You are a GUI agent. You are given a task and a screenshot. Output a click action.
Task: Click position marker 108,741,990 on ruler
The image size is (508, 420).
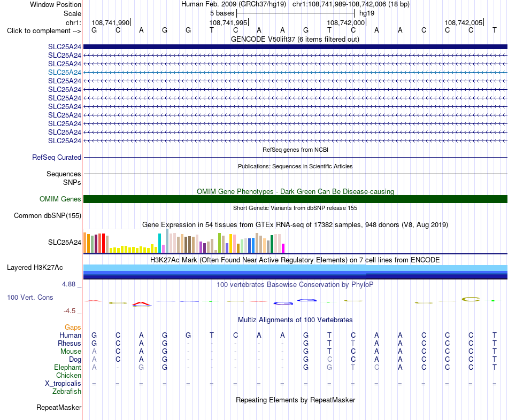click(111, 22)
